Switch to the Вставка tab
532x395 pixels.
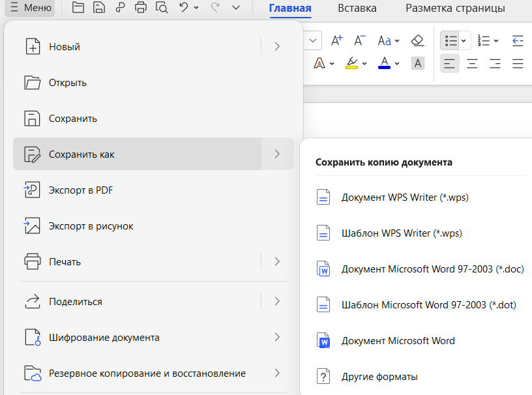coord(357,8)
